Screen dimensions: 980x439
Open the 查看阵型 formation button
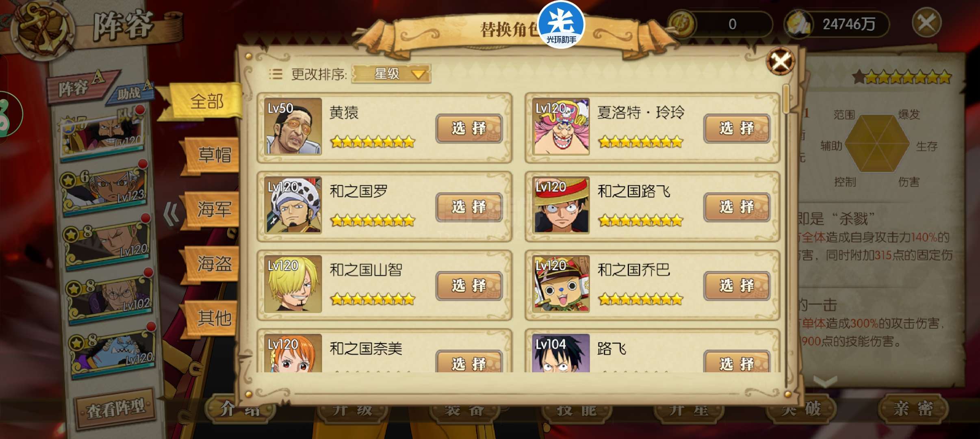click(x=116, y=409)
